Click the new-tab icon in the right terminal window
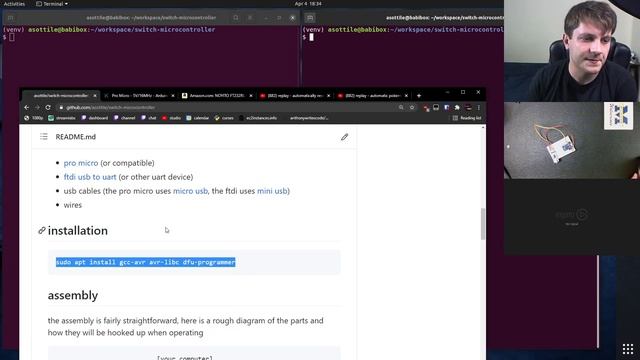 [x=310, y=18]
